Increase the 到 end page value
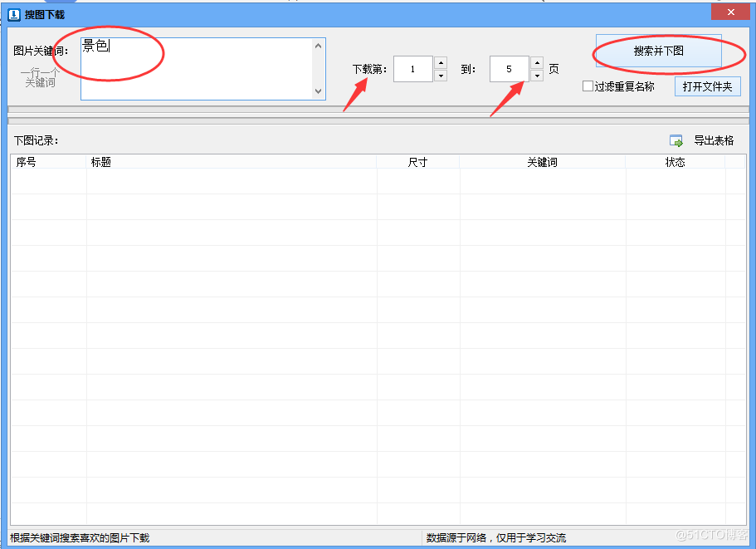Viewport: 756px width, 549px height. [537, 63]
